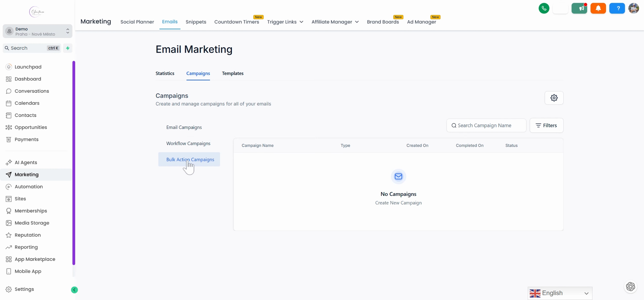Open Reporting in the sidebar

pyautogui.click(x=26, y=247)
